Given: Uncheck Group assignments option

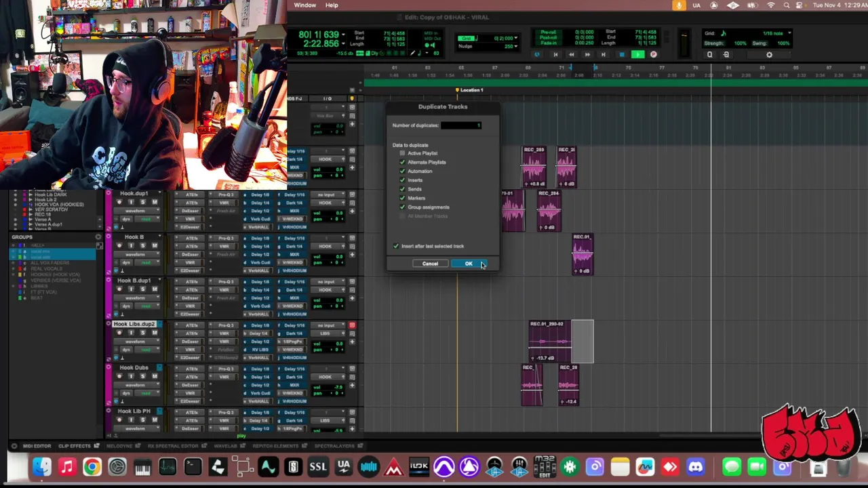Looking at the screenshot, I should coord(402,207).
